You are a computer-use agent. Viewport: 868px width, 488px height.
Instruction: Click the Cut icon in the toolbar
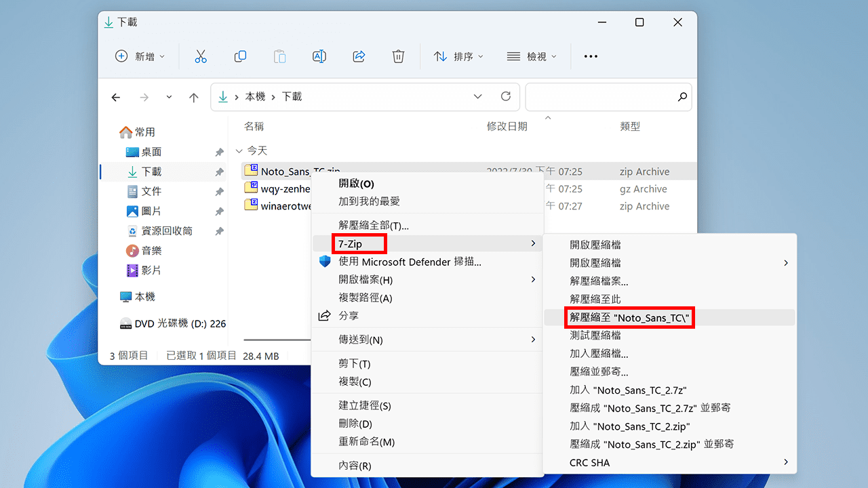pyautogui.click(x=200, y=56)
